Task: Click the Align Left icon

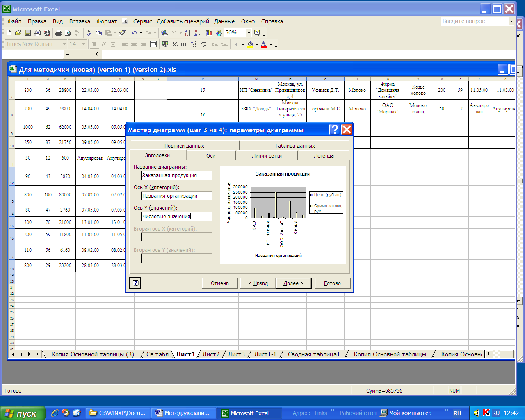Action: coord(125,44)
